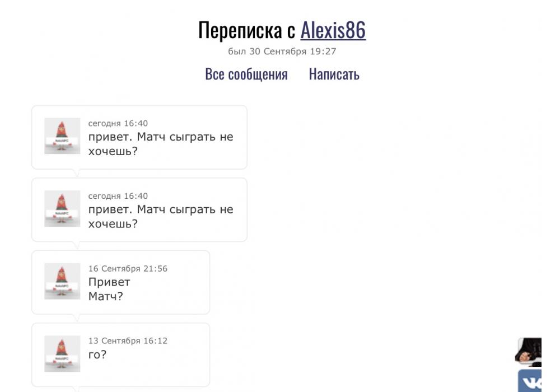Viewport: 560px width, 392px height.
Task: Click the second "сегодня 16:40" timestamp
Action: pos(118,196)
